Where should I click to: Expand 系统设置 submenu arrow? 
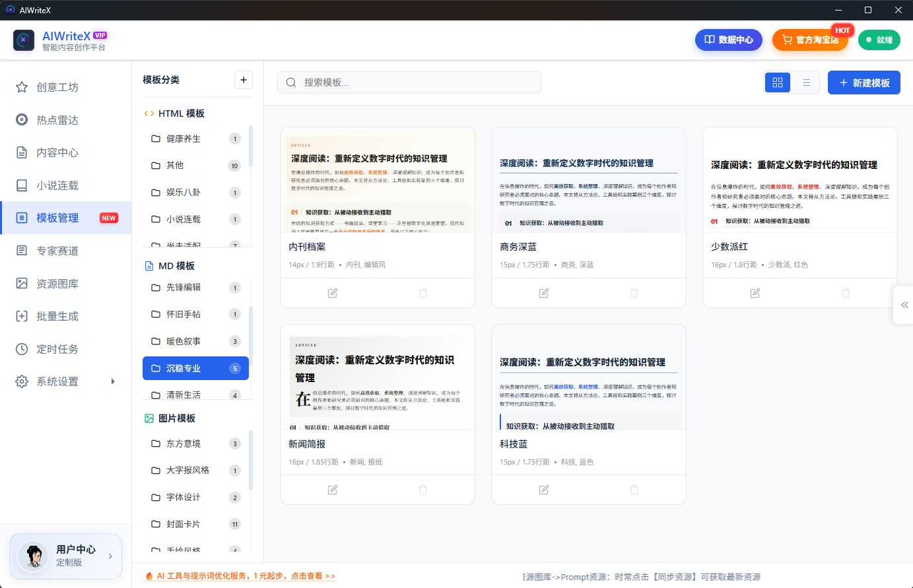(113, 381)
